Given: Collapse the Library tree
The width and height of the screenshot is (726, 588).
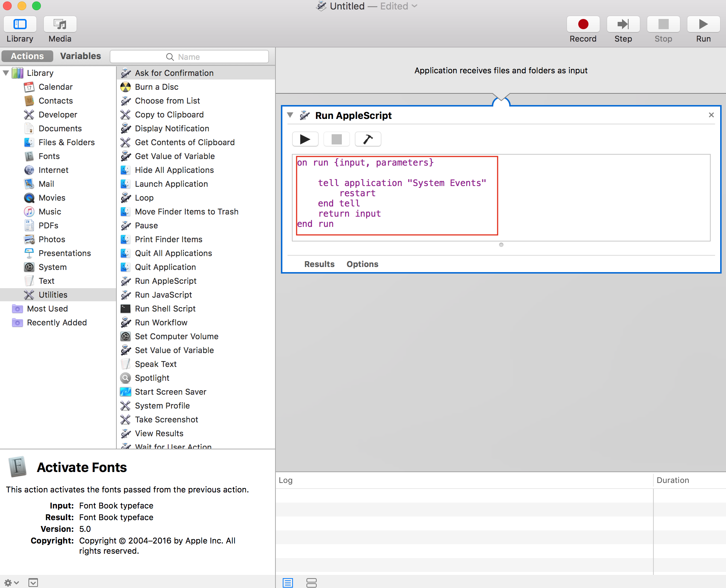Looking at the screenshot, I should (6, 73).
